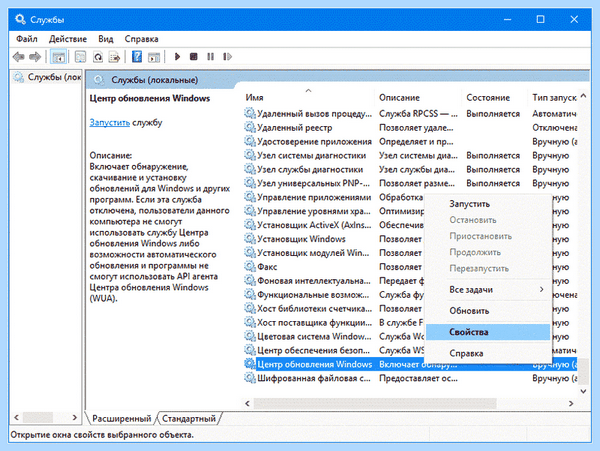
Task: Toggle the action pane toolbar icon
Action: click(x=154, y=57)
